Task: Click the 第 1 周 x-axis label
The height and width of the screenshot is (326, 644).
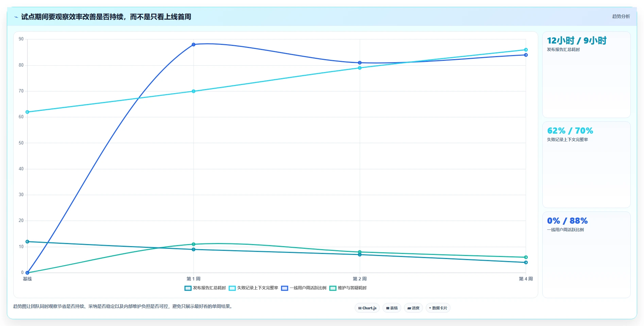Action: pos(193,279)
